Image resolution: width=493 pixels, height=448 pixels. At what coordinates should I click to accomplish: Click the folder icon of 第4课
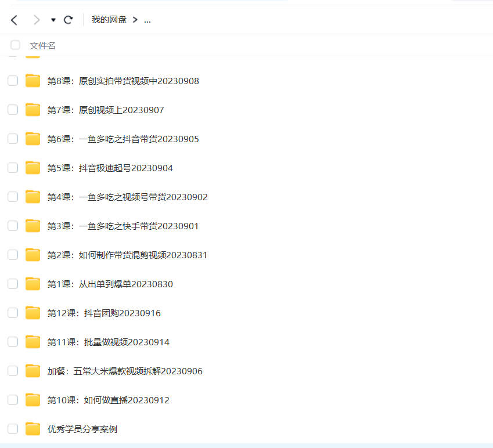pyautogui.click(x=33, y=196)
